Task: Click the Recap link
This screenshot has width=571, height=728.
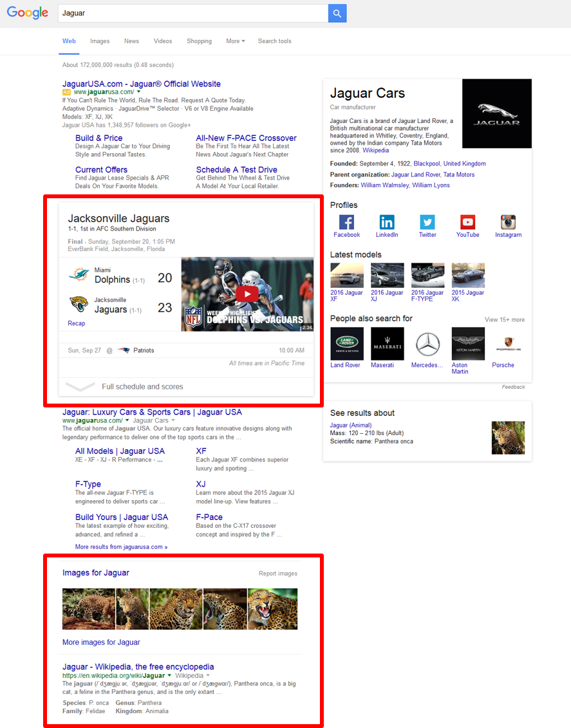Action: (76, 323)
